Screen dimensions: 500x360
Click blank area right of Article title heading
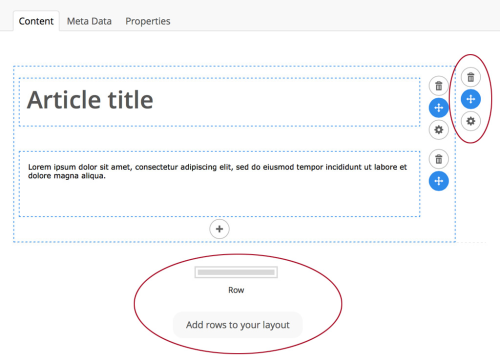[x=286, y=102]
